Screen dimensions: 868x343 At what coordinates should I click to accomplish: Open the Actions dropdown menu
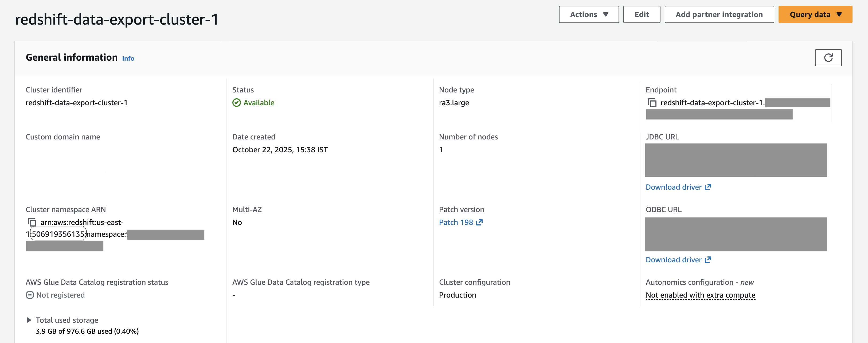point(589,14)
